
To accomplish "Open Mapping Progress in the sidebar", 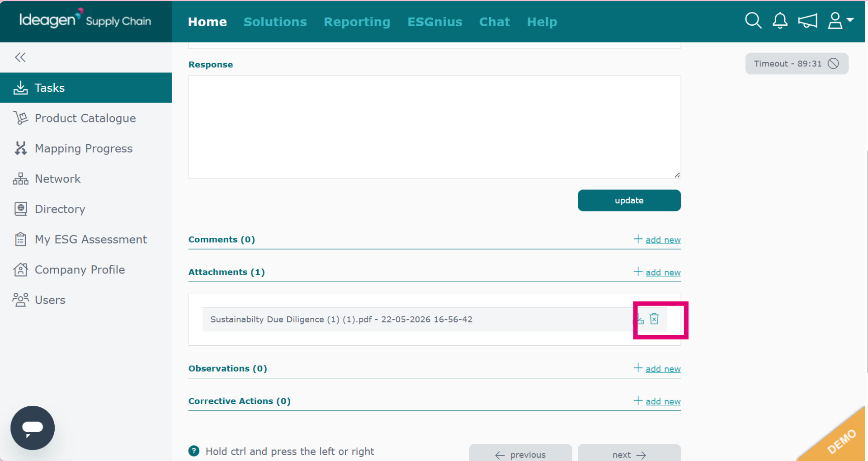I will pyautogui.click(x=86, y=148).
